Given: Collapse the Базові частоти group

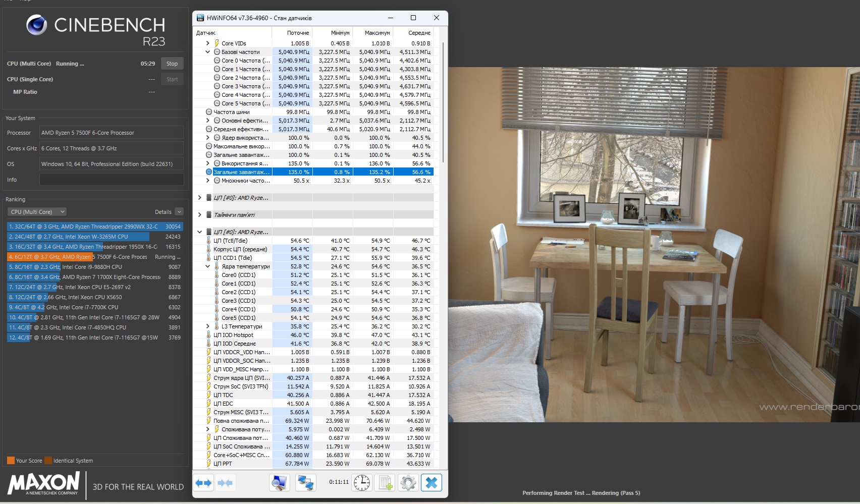Looking at the screenshot, I should click(x=207, y=52).
